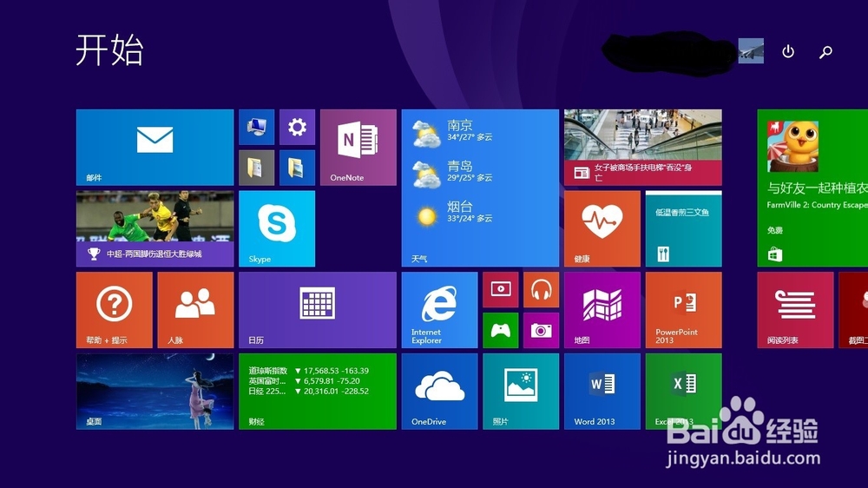Screen dimensions: 868x488
Task: Click the user account picture
Action: 751,51
